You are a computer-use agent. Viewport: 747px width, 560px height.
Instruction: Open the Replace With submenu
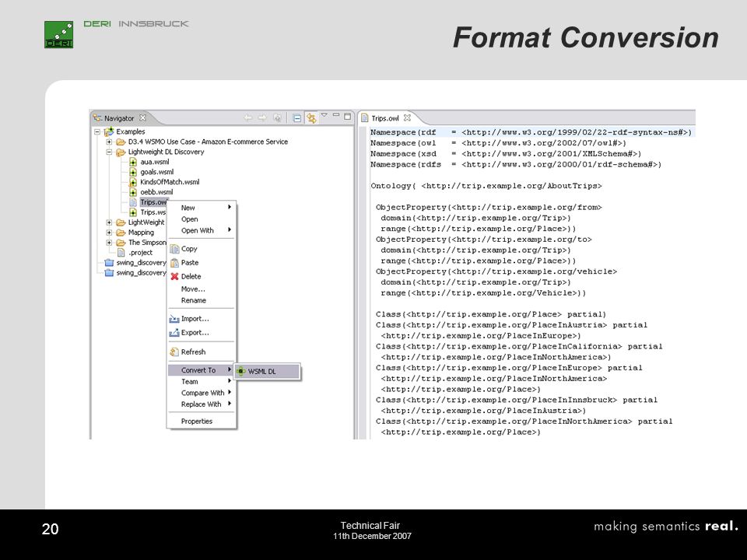(x=202, y=404)
